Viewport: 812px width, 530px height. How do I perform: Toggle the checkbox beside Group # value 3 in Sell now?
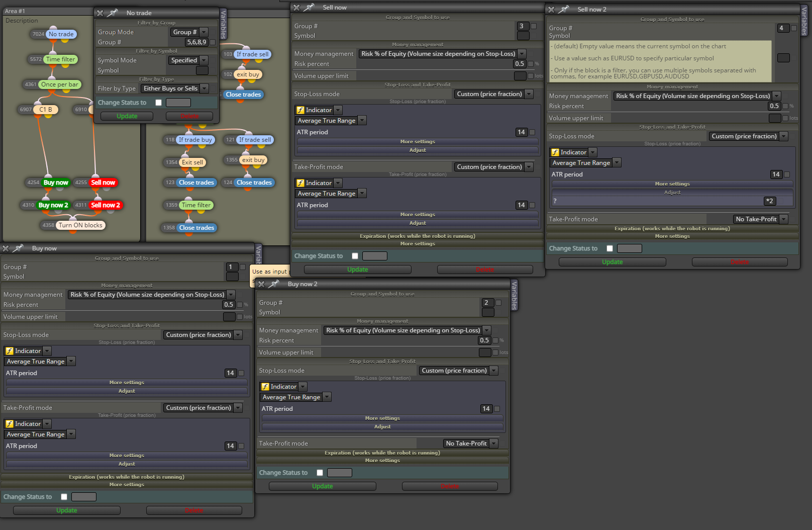pyautogui.click(x=534, y=26)
